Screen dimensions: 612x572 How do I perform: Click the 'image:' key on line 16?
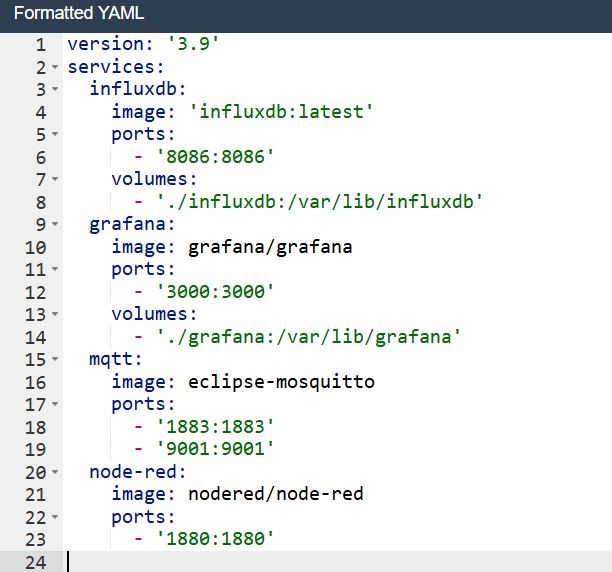(144, 382)
